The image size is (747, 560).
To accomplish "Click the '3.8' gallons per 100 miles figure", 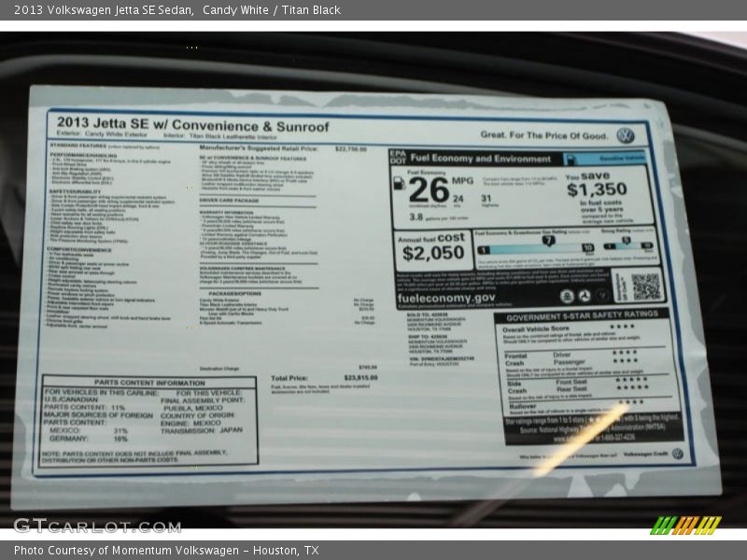I will [x=416, y=217].
